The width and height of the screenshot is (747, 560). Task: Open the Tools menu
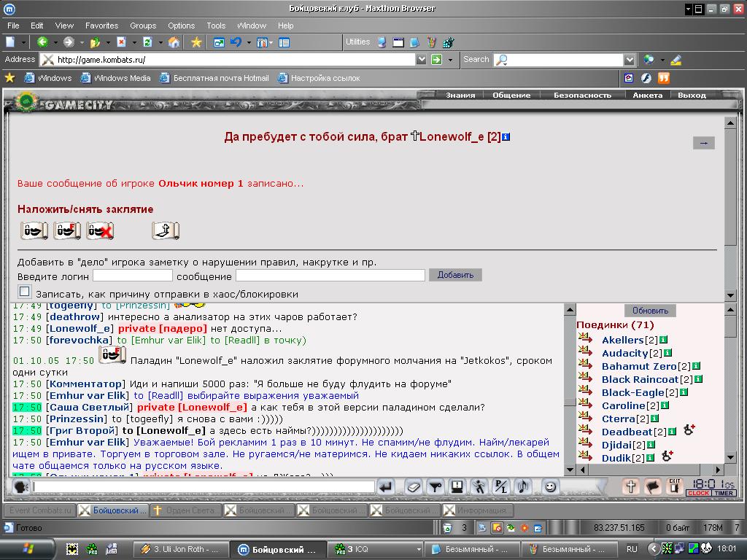click(x=216, y=26)
